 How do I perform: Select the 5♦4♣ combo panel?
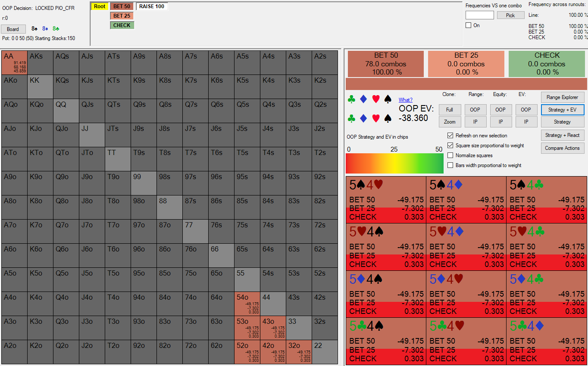[547, 294]
